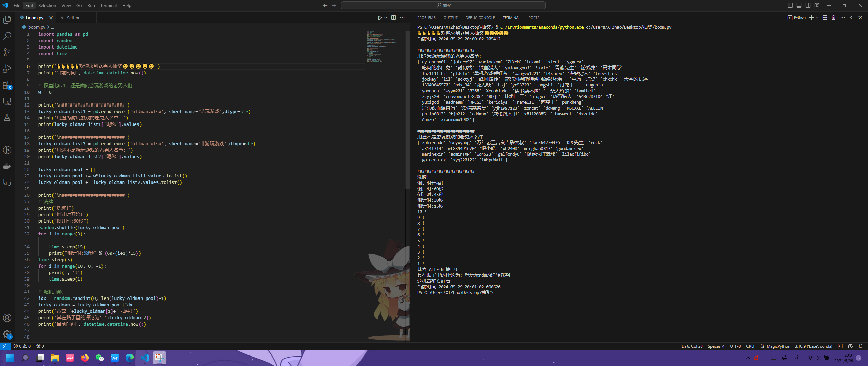
Task: Open the Run and Debug view
Action: pos(7,69)
